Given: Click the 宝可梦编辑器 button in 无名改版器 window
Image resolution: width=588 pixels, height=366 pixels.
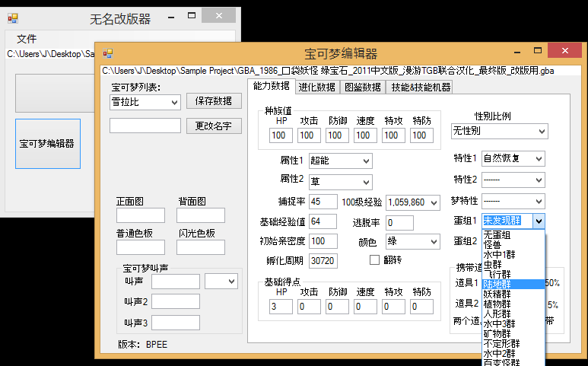Looking at the screenshot, I should pos(48,144).
